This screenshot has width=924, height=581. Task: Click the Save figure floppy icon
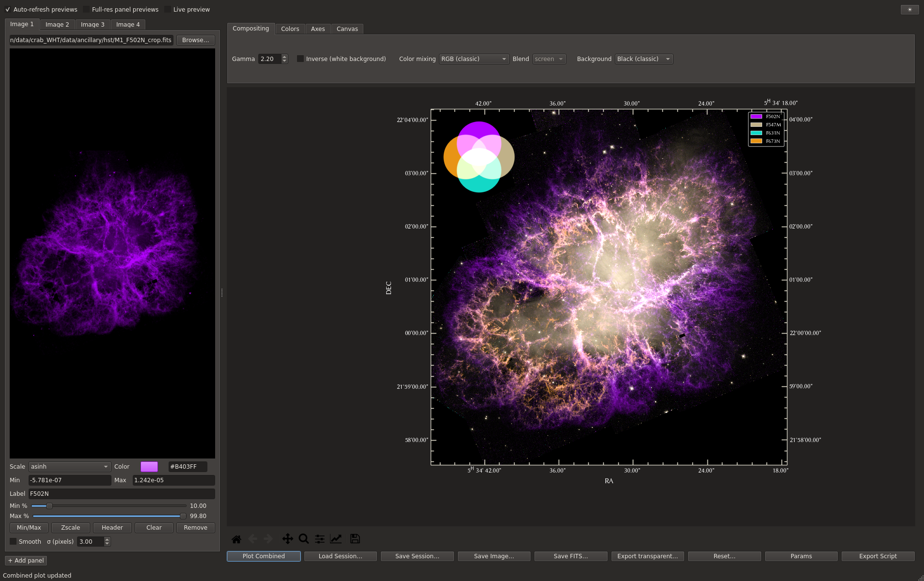pos(355,539)
